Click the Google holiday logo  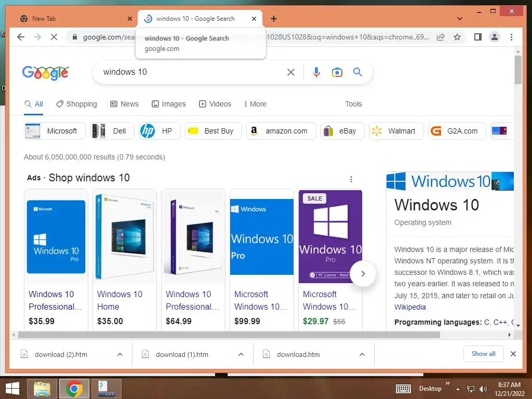tap(46, 73)
